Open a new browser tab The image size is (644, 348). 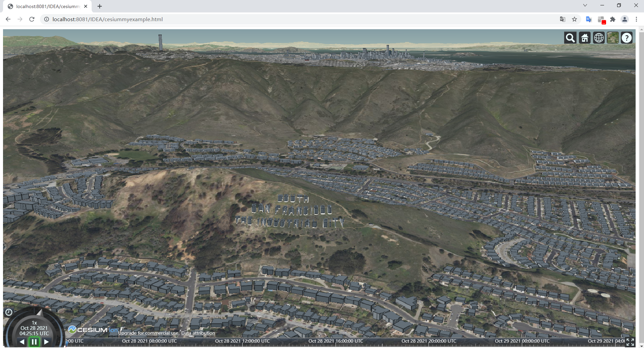point(100,6)
